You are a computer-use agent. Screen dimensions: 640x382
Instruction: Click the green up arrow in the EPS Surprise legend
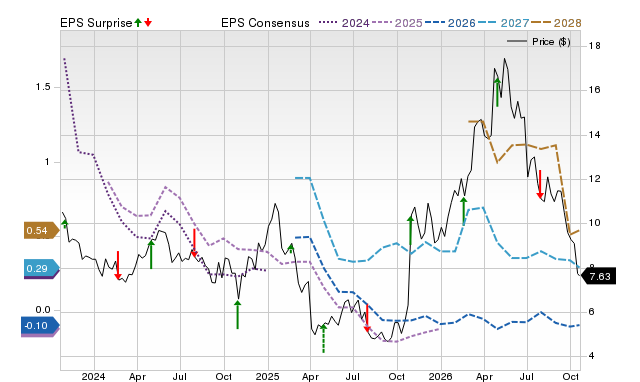[x=138, y=23]
